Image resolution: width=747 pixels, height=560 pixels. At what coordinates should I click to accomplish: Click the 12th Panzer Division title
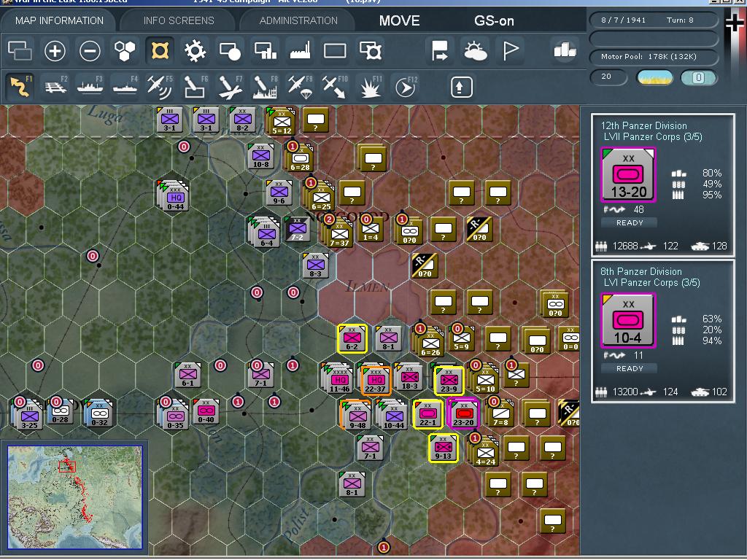pyautogui.click(x=643, y=125)
